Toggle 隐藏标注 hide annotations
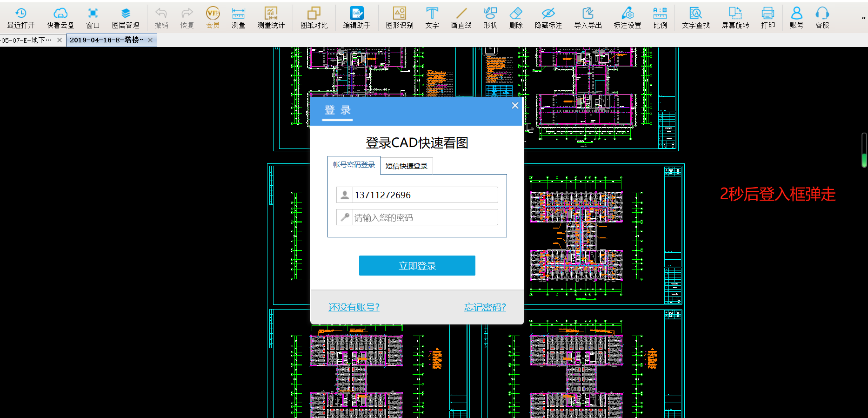 (x=548, y=18)
